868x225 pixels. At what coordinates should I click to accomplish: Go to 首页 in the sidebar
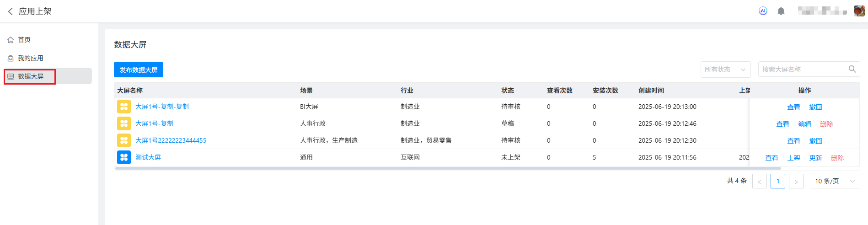pos(24,40)
